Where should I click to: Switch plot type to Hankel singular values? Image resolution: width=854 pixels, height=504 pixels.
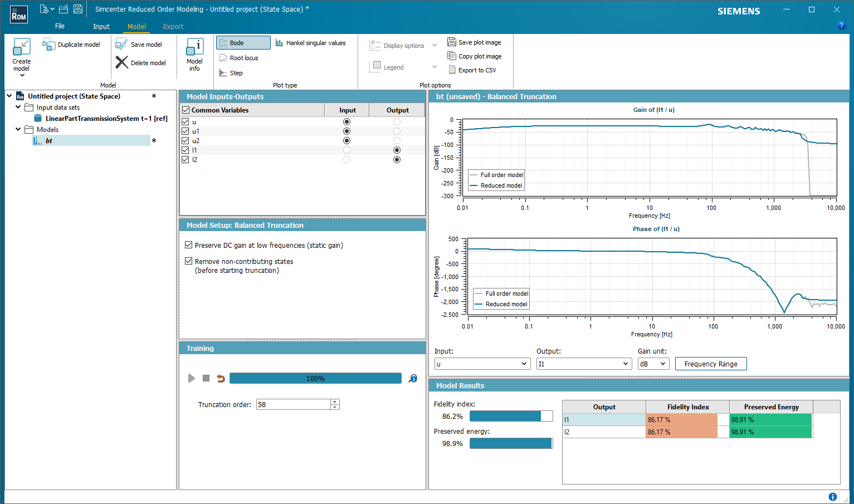[x=310, y=42]
